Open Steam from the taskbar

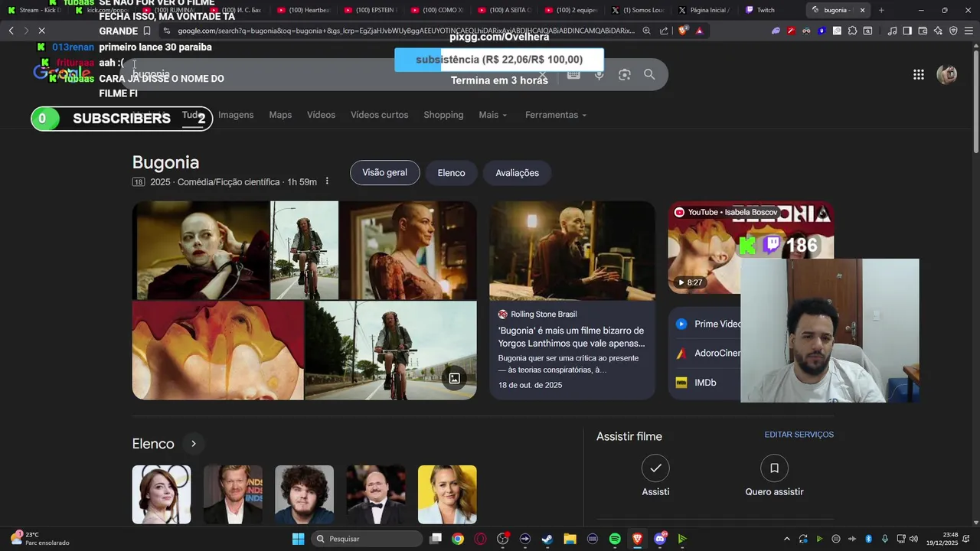pyautogui.click(x=547, y=539)
